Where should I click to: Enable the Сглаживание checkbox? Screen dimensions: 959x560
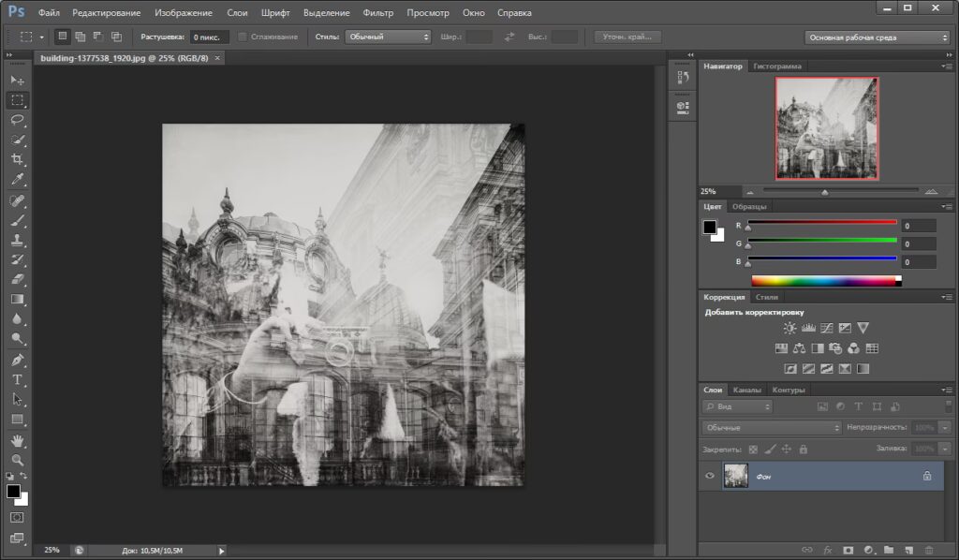(243, 37)
